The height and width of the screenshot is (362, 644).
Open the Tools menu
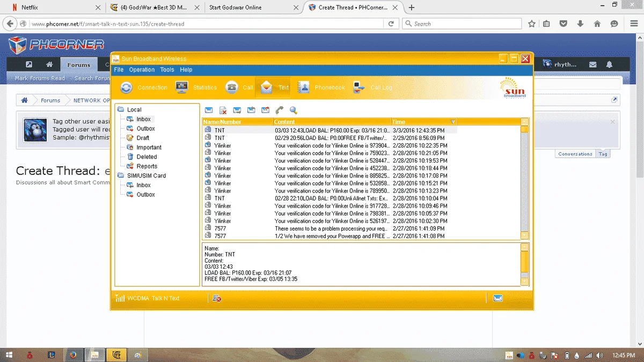167,70
